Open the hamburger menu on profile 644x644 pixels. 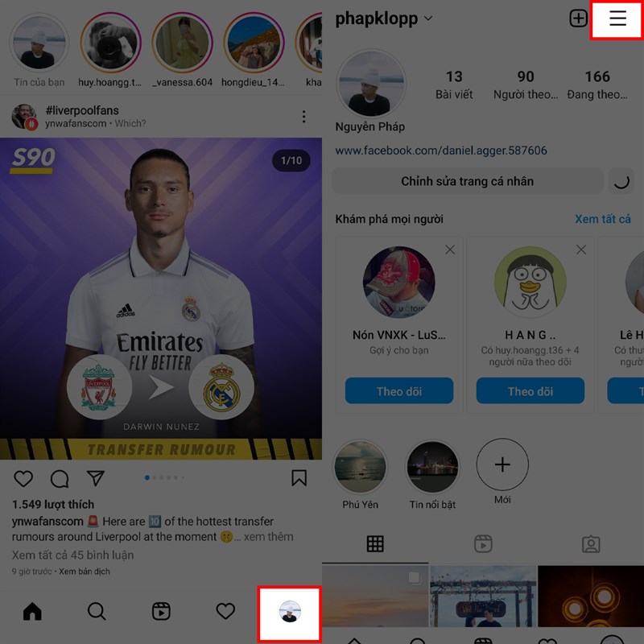[617, 19]
